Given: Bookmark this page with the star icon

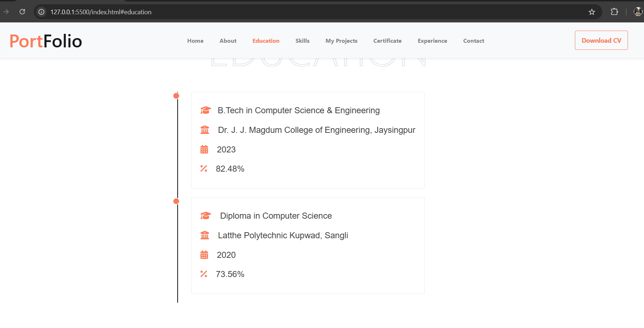Looking at the screenshot, I should [x=592, y=12].
